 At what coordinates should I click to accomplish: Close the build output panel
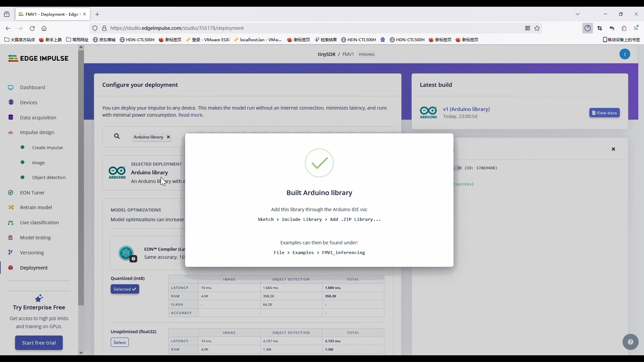(613, 149)
